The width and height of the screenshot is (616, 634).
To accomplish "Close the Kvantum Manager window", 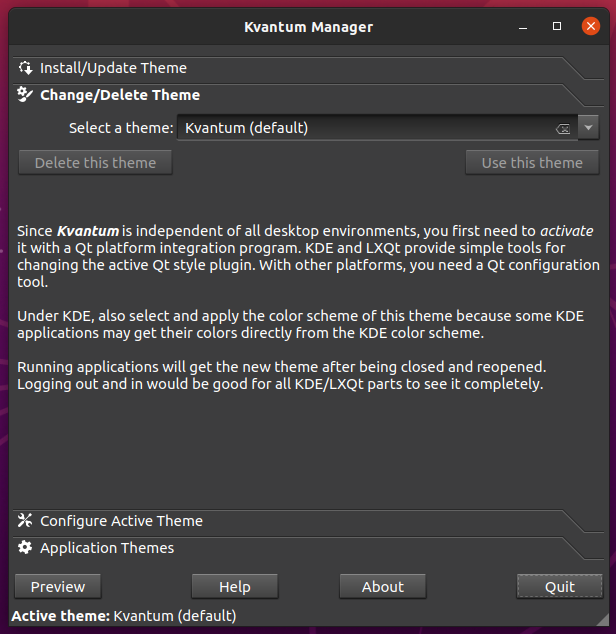I will tap(591, 27).
